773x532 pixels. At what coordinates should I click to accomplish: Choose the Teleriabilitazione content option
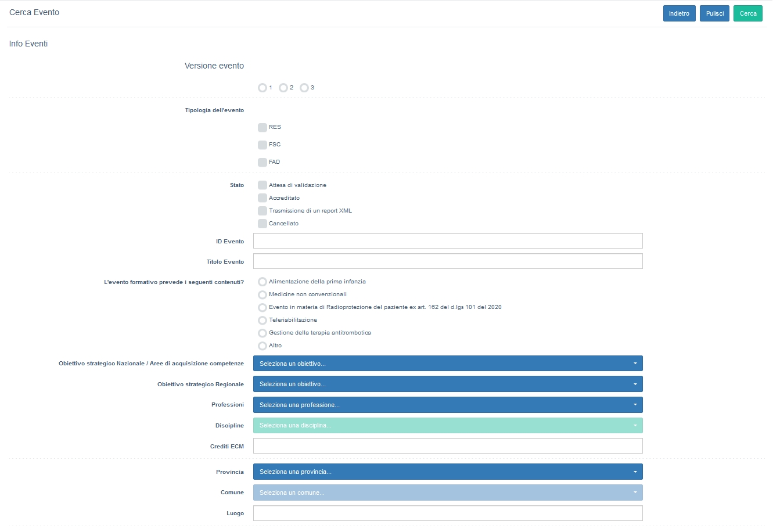(x=263, y=320)
